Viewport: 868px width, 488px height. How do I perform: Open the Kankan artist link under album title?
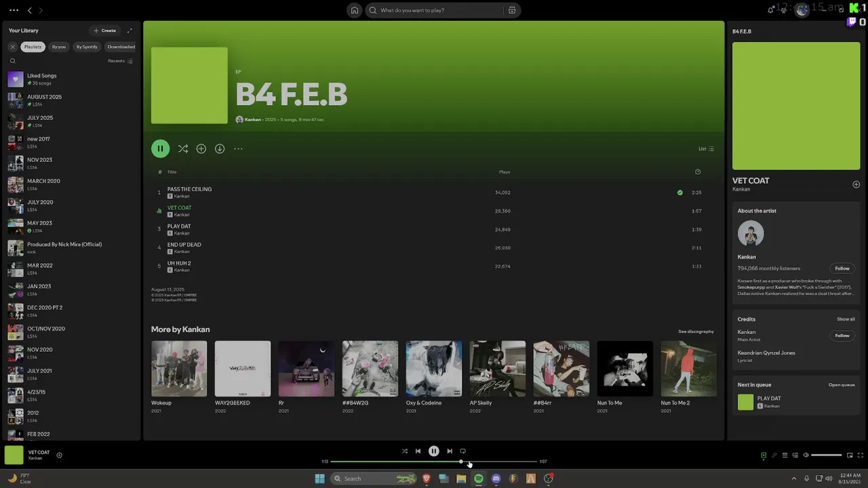tap(253, 119)
